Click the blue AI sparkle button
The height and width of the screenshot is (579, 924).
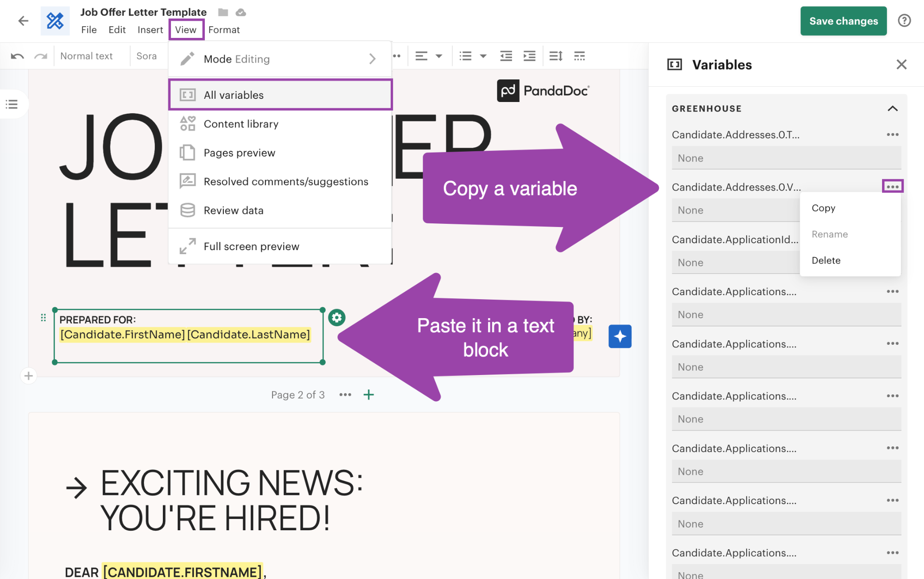[620, 336]
